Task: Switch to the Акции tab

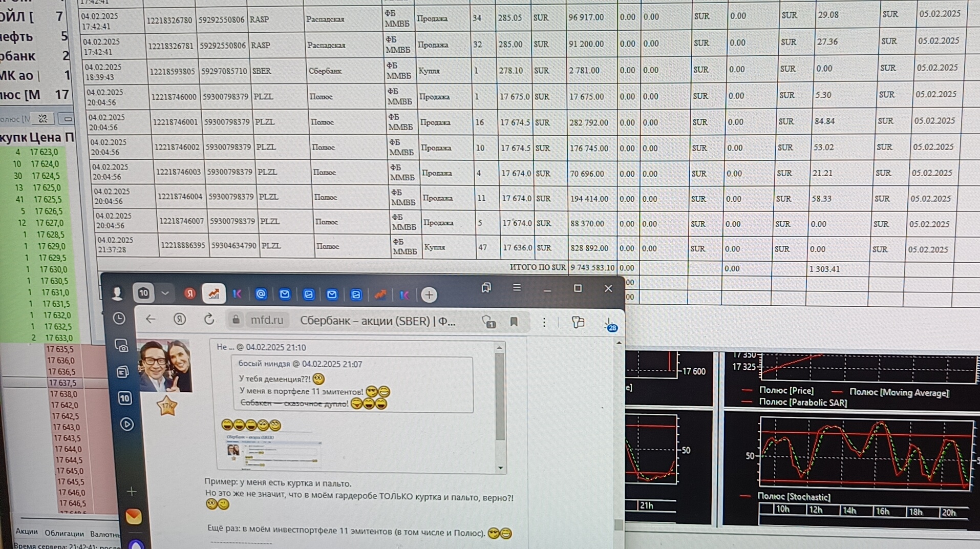Action: tap(27, 532)
